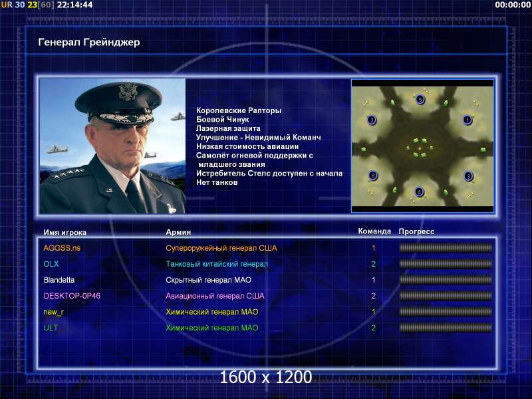Click player name AGGSS.ns
The height and width of the screenshot is (399, 532).
(62, 248)
